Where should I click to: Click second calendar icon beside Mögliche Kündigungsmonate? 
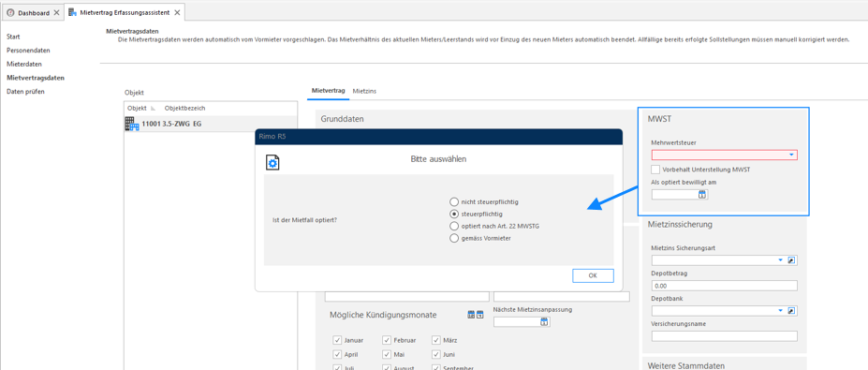tap(480, 315)
